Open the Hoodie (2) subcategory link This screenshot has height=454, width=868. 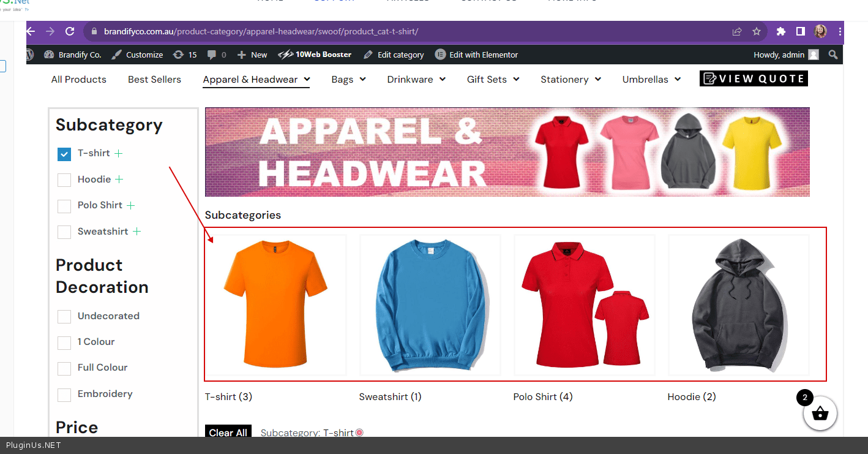[x=692, y=396]
